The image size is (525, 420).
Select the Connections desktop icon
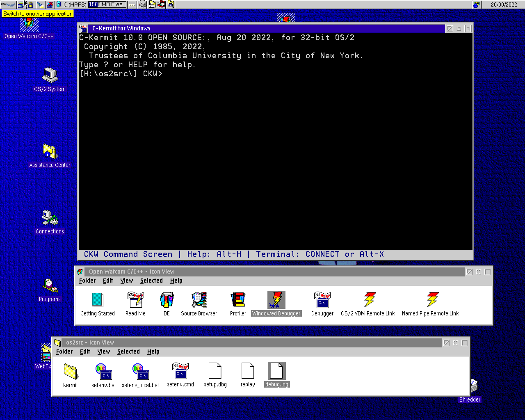pos(50,222)
